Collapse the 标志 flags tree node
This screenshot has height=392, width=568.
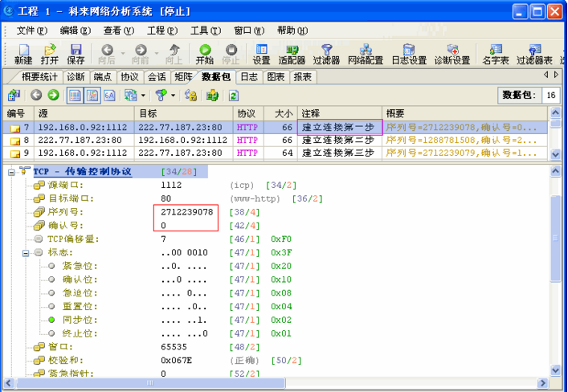26,253
